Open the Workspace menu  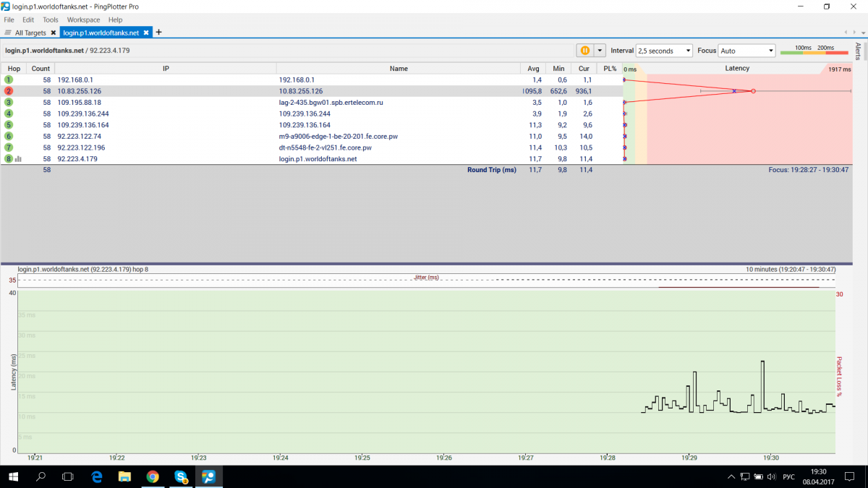(x=83, y=20)
